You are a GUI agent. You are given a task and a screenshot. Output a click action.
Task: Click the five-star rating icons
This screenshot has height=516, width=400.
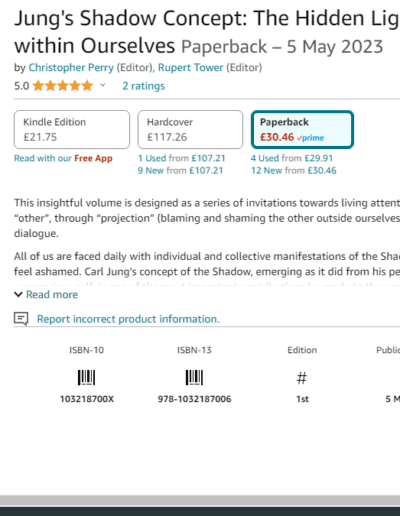point(63,86)
